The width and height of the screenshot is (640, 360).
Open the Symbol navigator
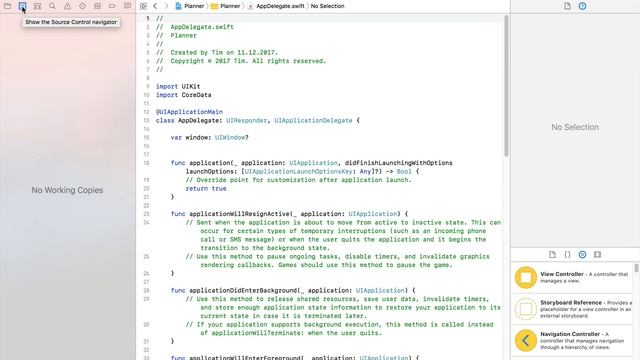(x=38, y=6)
